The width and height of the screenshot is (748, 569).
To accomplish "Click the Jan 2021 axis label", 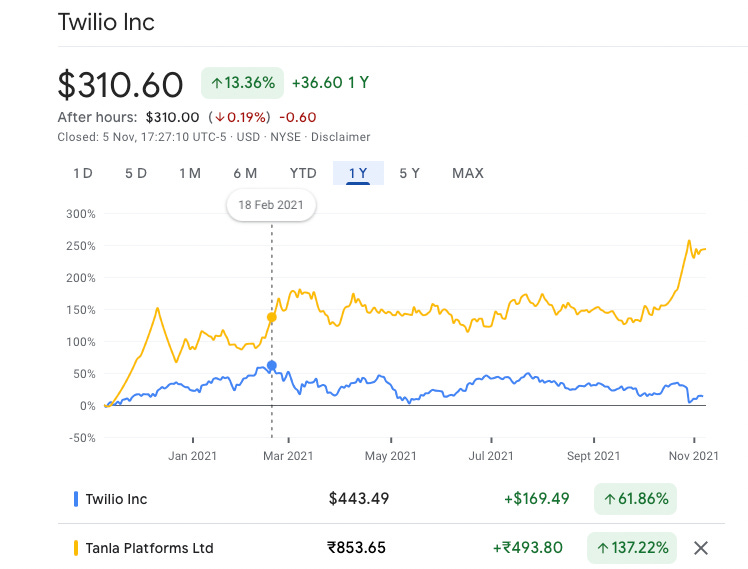I will click(x=192, y=456).
